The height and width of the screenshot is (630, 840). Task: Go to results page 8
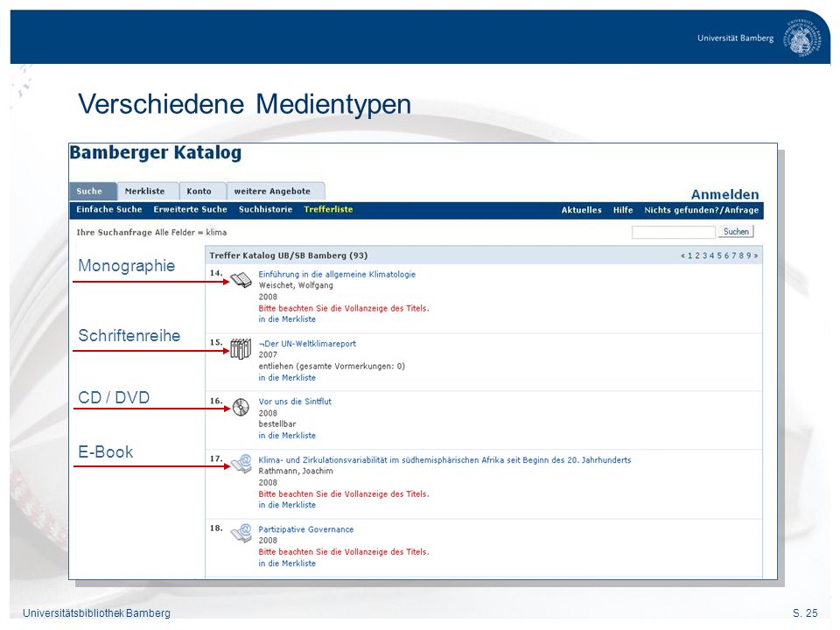point(741,256)
